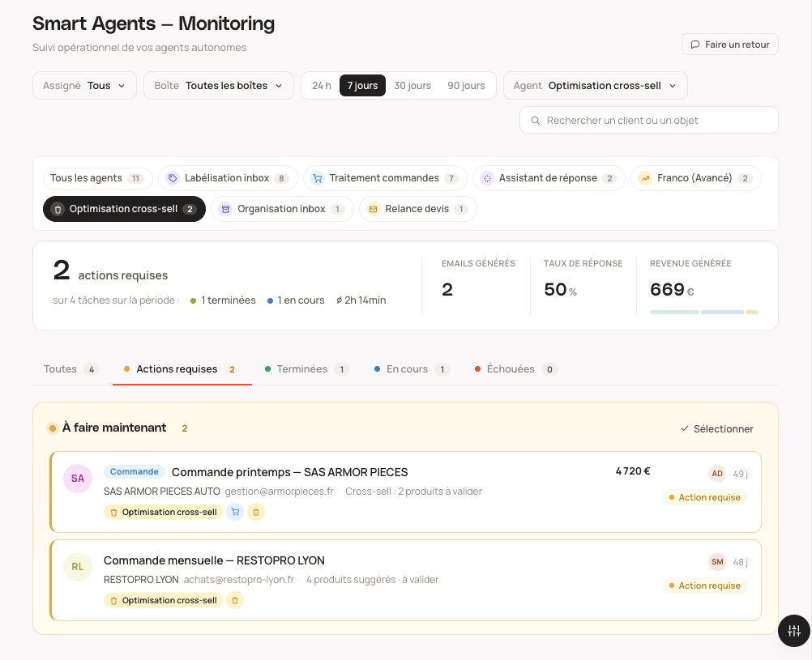The width and height of the screenshot is (812, 660).
Task: Click the yellow revenue bar segment
Action: [752, 312]
